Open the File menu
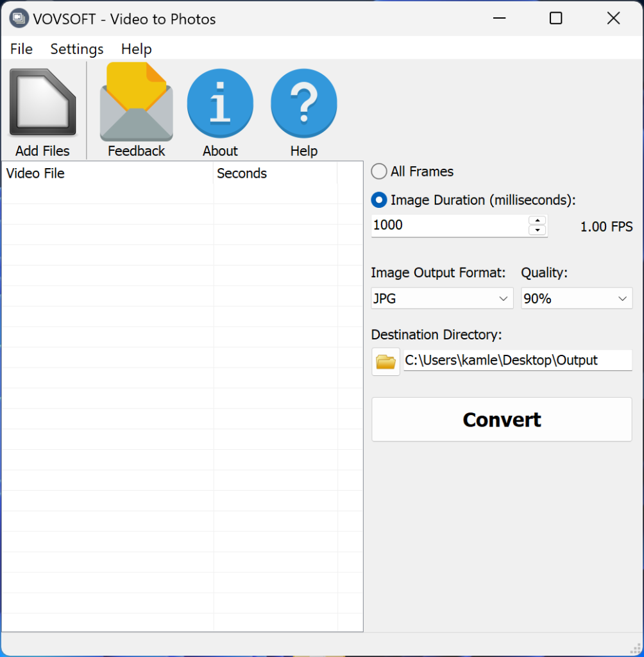This screenshot has height=657, width=644. (x=21, y=49)
